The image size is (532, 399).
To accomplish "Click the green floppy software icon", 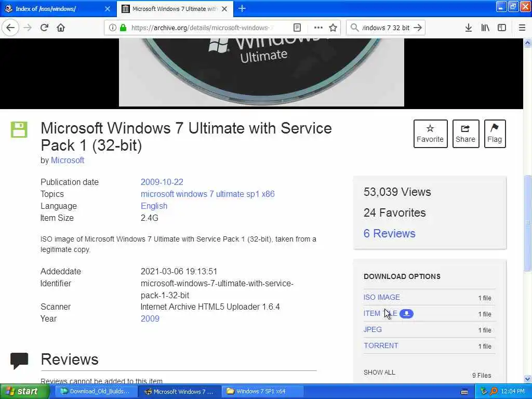I will (19, 129).
